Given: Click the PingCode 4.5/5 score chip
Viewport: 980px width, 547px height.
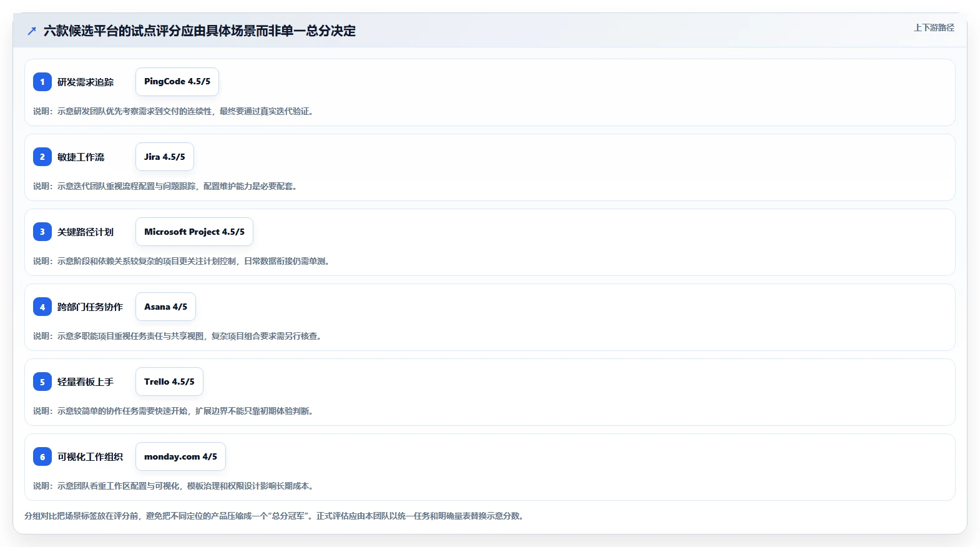Looking at the screenshot, I should (x=177, y=82).
